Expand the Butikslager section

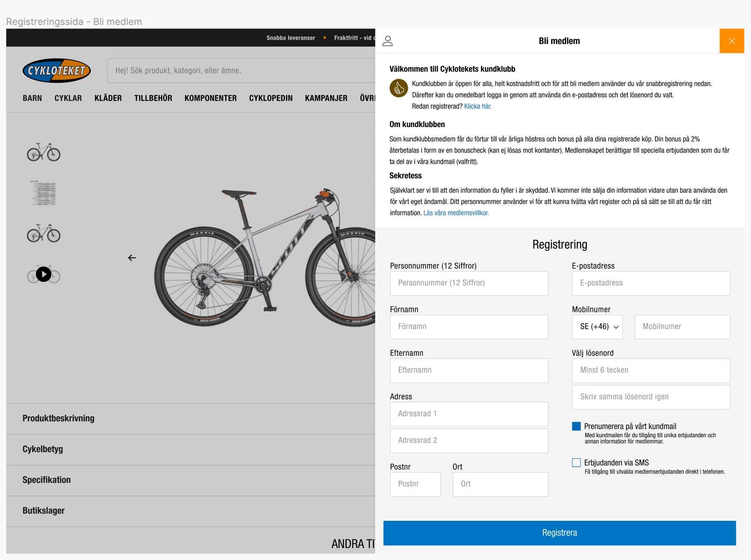coord(191,511)
